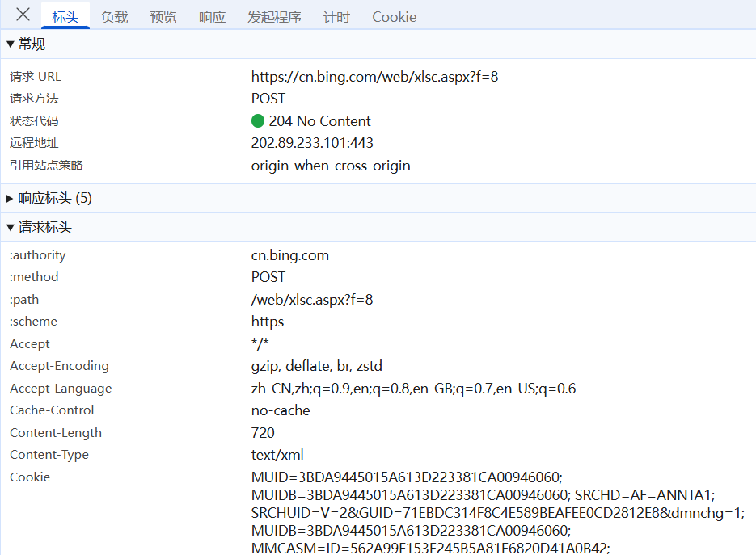Switch to the 计时 tab

coord(336,17)
